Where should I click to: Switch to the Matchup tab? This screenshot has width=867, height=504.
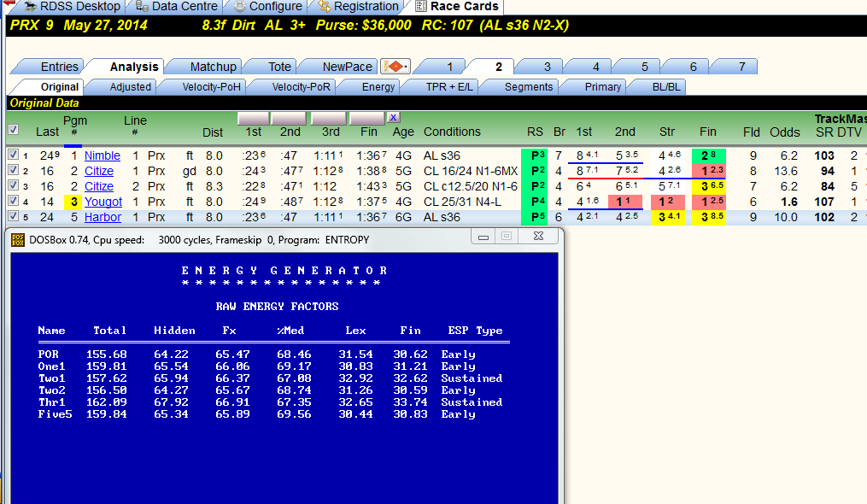205,67
